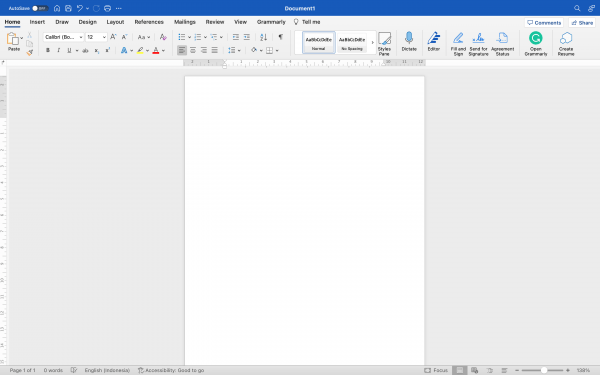Click Send for Signature icon
The height and width of the screenshot is (375, 600).
(x=478, y=44)
